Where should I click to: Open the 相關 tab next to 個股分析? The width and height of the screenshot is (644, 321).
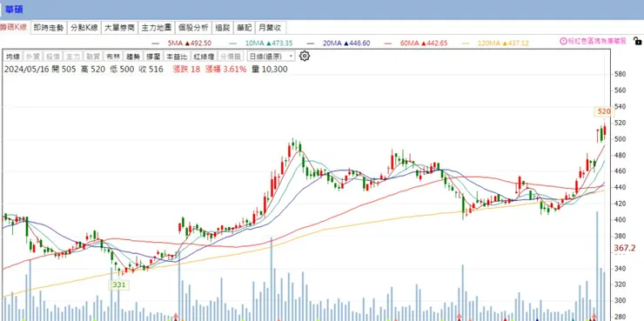(223, 28)
